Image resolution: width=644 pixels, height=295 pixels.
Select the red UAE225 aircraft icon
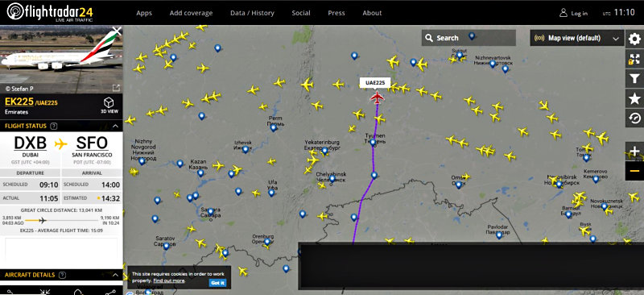point(377,98)
